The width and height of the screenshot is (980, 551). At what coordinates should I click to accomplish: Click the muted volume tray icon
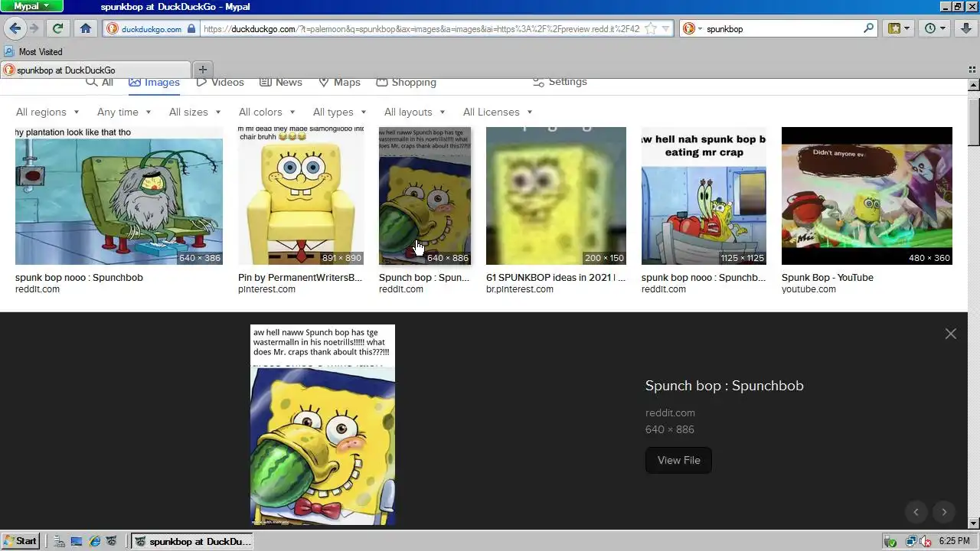click(x=925, y=541)
